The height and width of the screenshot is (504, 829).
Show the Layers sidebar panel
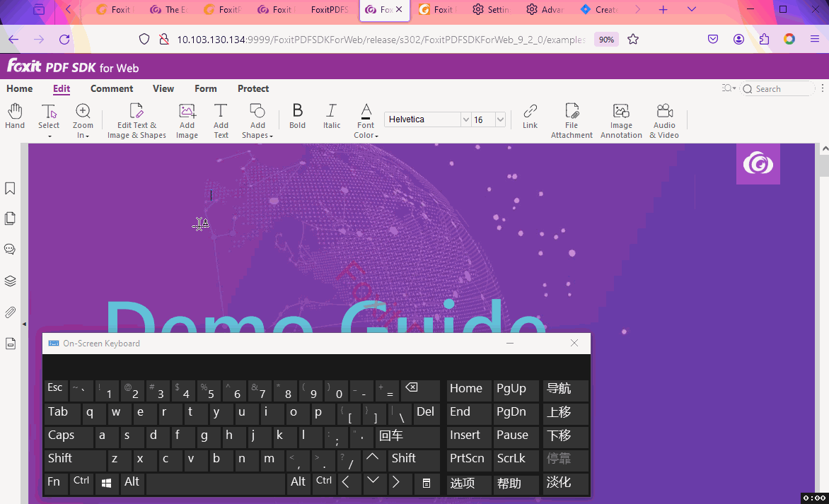[11, 281]
